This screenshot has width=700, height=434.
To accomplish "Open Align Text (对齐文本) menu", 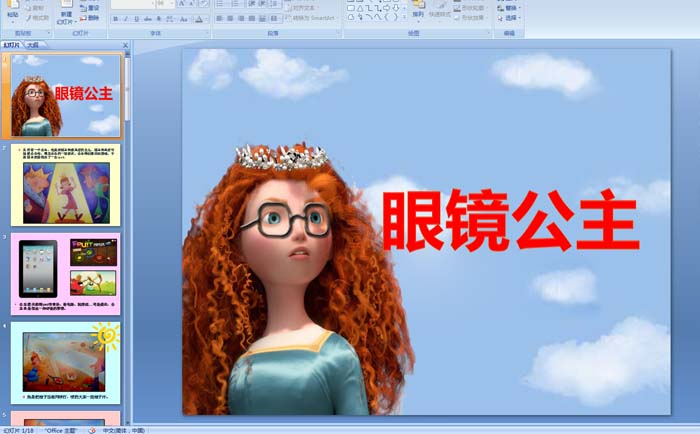I will (301, 8).
